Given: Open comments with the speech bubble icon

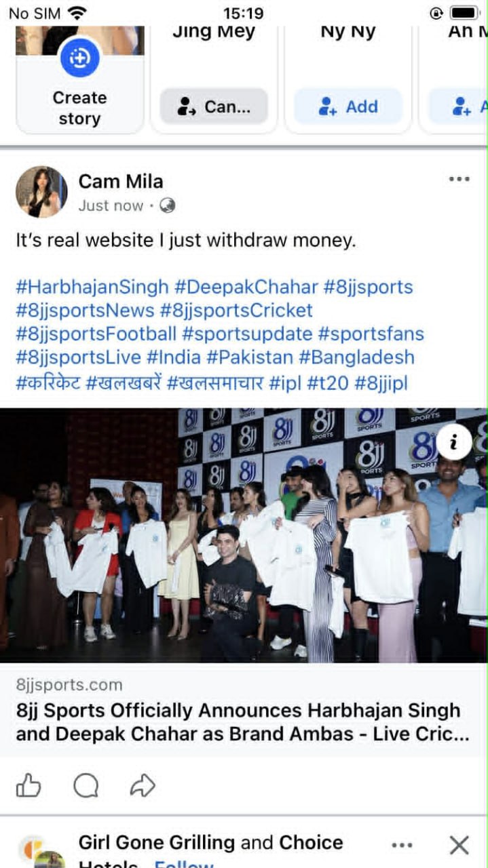Looking at the screenshot, I should [86, 786].
